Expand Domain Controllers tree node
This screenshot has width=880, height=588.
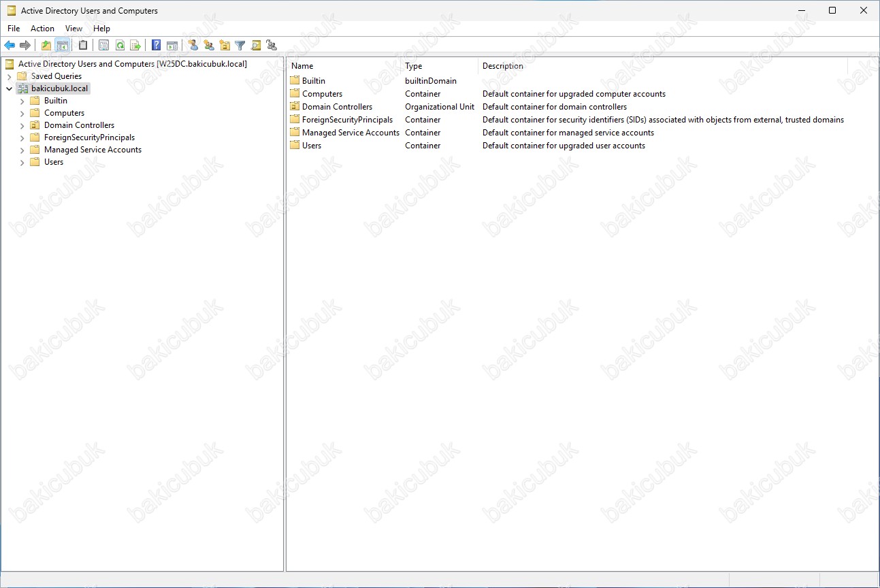click(x=22, y=125)
